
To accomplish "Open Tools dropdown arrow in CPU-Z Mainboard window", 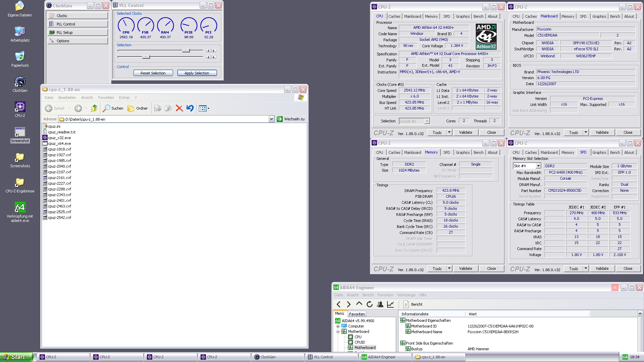I will pyautogui.click(x=586, y=132).
